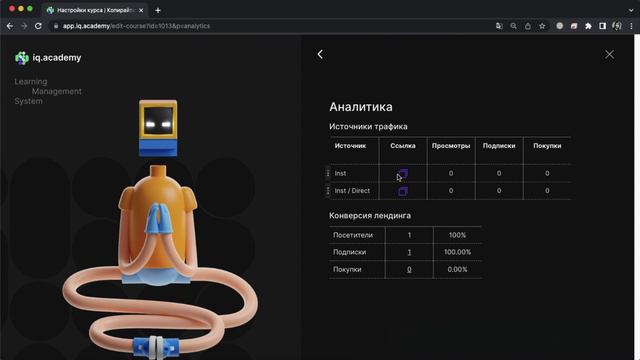Click the share page icon
640x360 pixels.
click(x=528, y=26)
